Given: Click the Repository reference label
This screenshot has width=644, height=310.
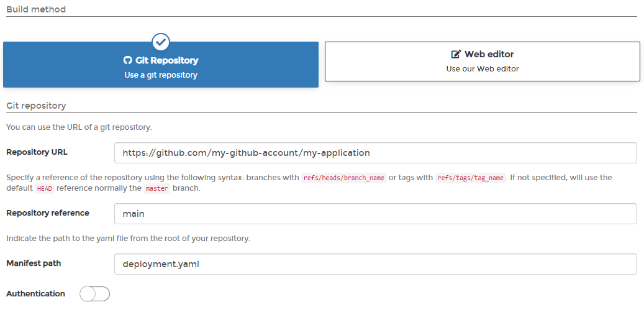Looking at the screenshot, I should pyautogui.click(x=47, y=213).
